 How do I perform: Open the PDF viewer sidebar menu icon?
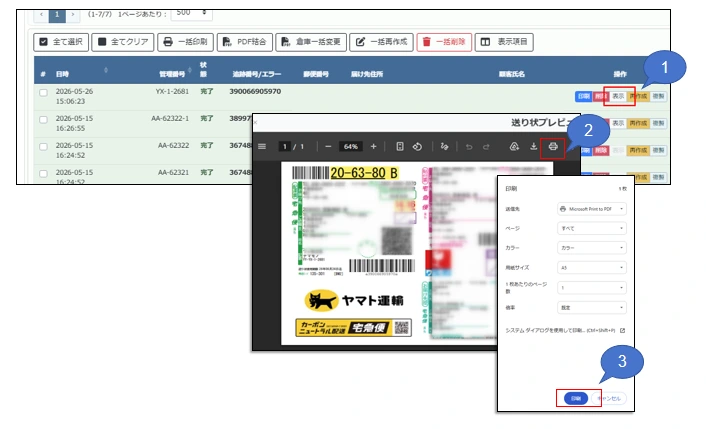click(x=262, y=146)
